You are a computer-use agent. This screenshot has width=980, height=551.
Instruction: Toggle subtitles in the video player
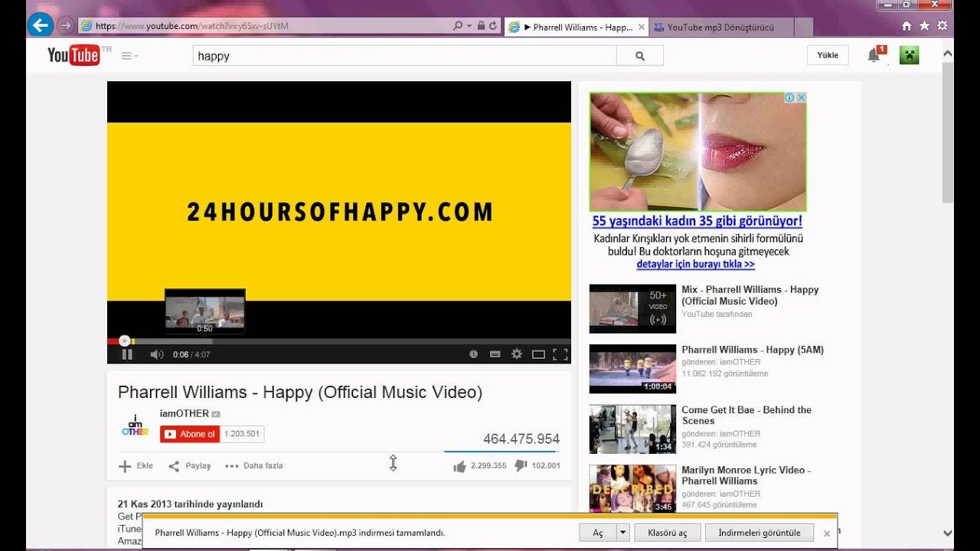tap(495, 354)
